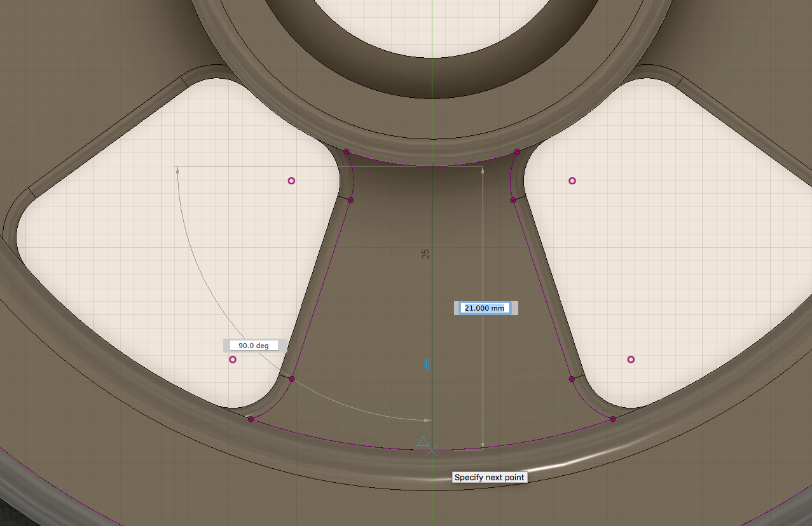
Task: Select the hollow sketch point in the upper-left cutout
Action: pyautogui.click(x=291, y=181)
